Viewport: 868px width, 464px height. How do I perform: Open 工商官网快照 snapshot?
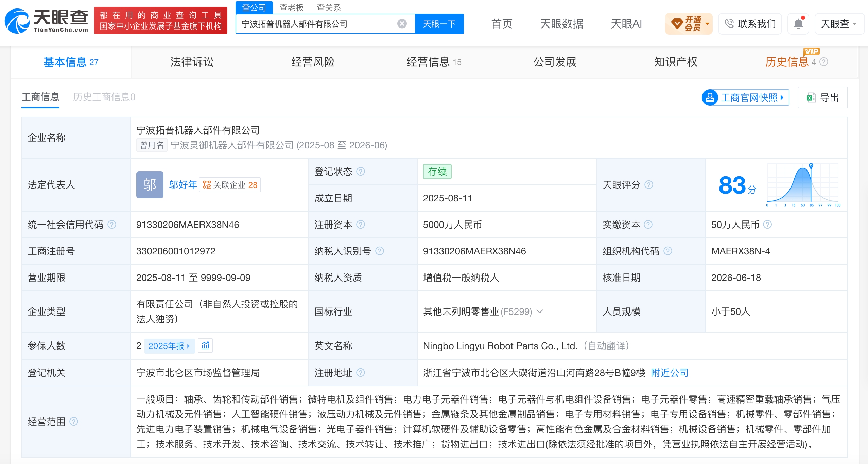click(x=746, y=98)
